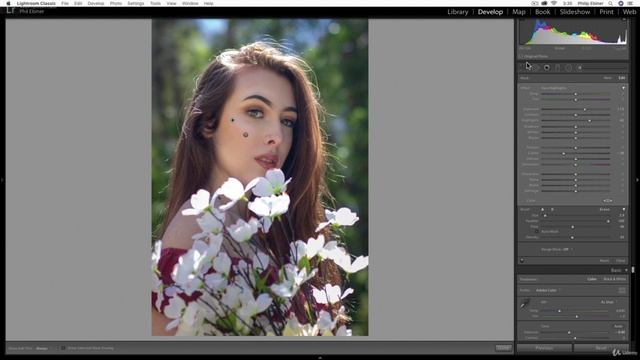640x360 pixels.
Task: Open the Settings menu
Action: tap(136, 3)
